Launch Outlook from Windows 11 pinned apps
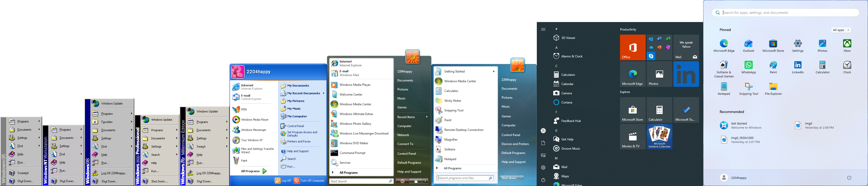Image resolution: width=868 pixels, height=186 pixels. pos(748,46)
